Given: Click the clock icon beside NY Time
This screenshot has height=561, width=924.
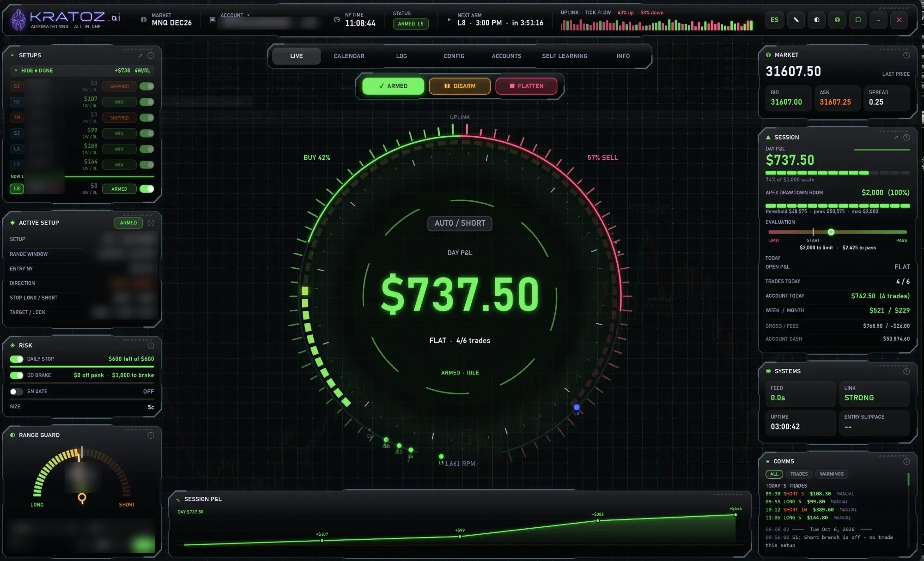Looking at the screenshot, I should pos(337,20).
